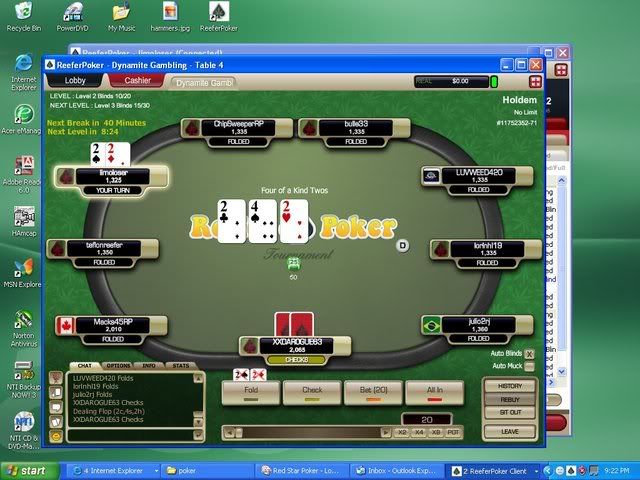Screen dimensions: 640x480
Task: Click the Check button
Action: [x=312, y=393]
